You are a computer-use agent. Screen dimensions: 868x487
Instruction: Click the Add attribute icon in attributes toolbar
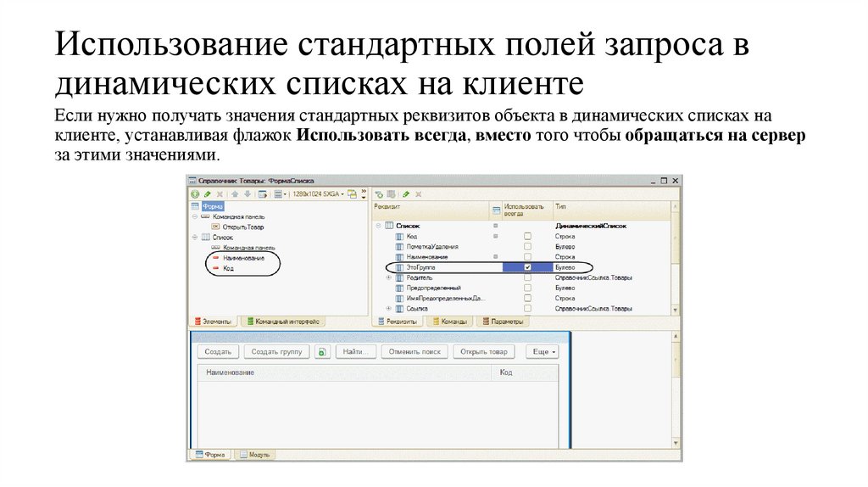(x=379, y=194)
